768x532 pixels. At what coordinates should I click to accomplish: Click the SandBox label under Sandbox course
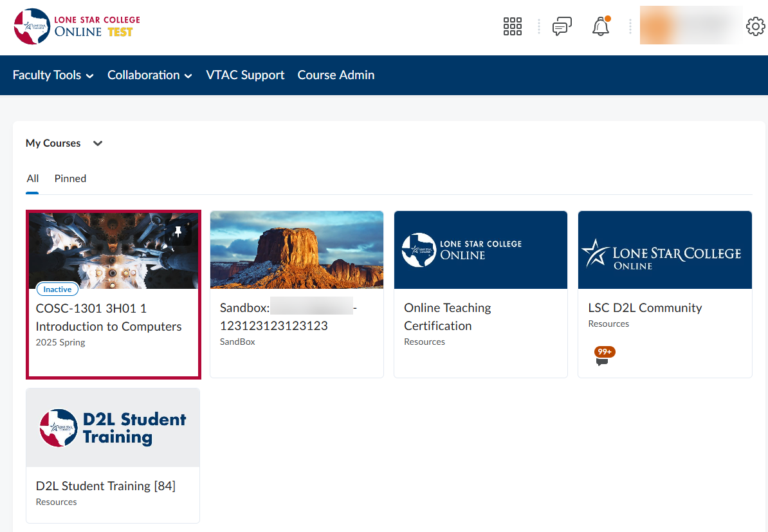[237, 342]
